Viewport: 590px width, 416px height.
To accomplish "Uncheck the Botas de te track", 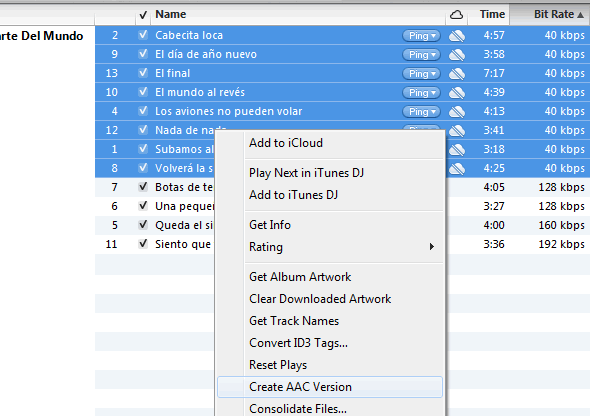I will click(x=143, y=187).
